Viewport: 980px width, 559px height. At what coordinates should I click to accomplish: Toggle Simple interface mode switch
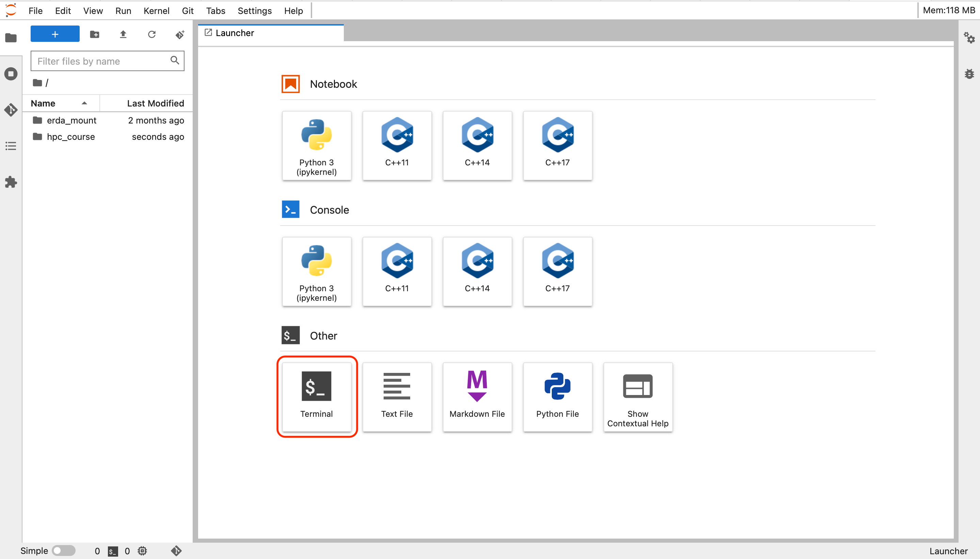pyautogui.click(x=63, y=550)
